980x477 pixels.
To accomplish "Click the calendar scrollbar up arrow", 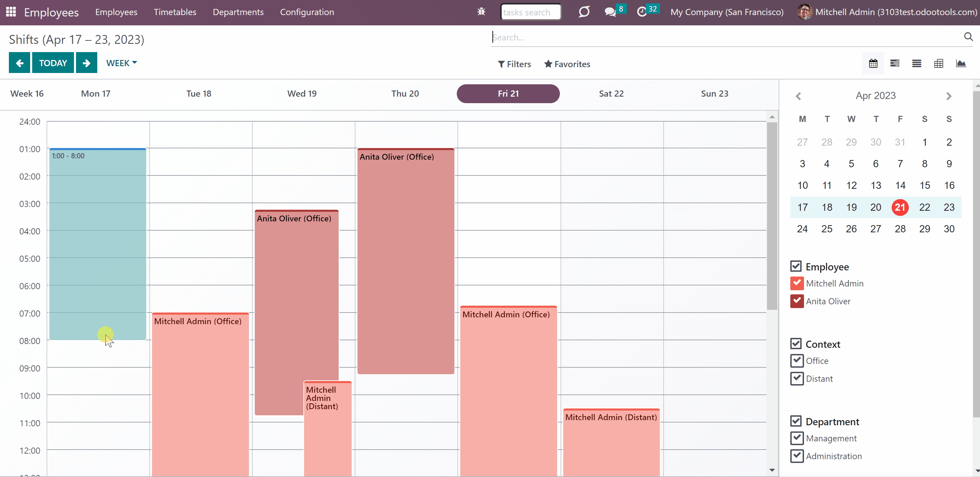I will [772, 117].
